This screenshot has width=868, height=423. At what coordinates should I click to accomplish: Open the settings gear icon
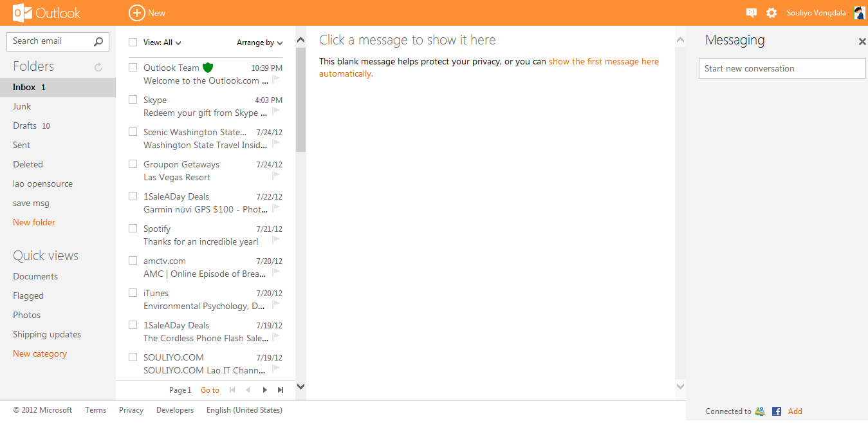771,13
